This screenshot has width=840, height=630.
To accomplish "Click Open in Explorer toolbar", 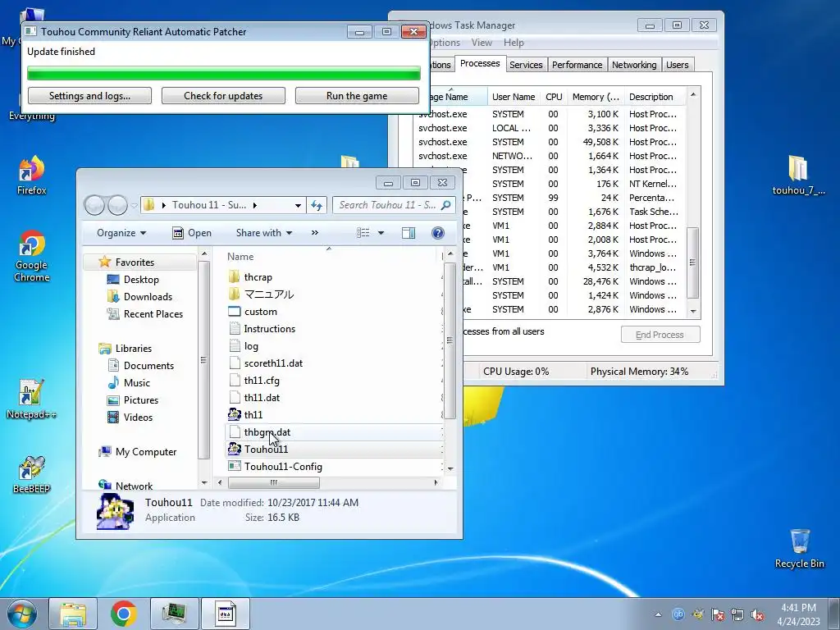I will (x=192, y=232).
